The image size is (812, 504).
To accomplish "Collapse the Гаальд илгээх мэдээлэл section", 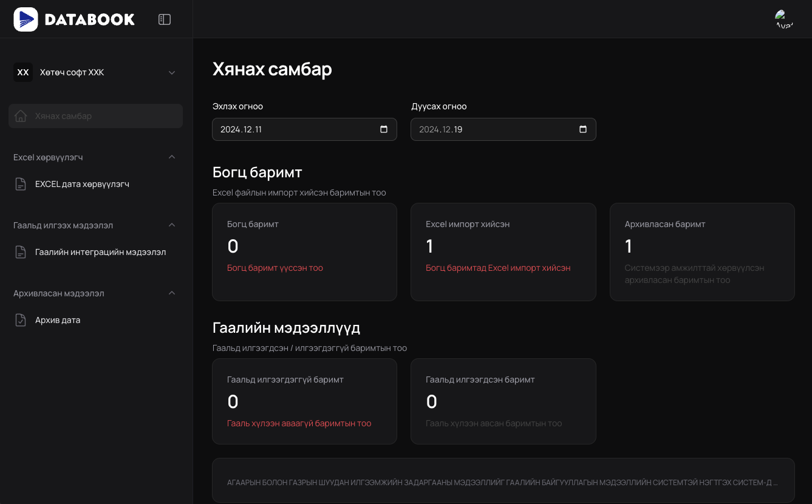I will pos(172,225).
